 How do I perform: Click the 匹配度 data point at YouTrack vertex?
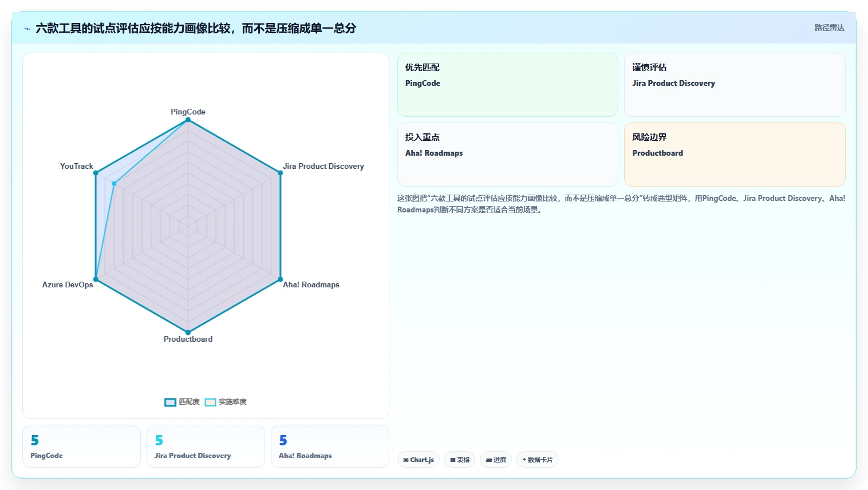[96, 173]
